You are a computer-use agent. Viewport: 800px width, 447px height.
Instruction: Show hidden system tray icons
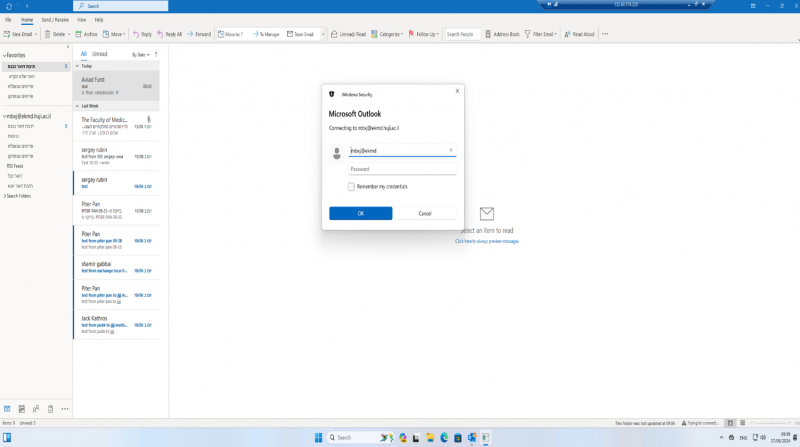[x=721, y=438]
